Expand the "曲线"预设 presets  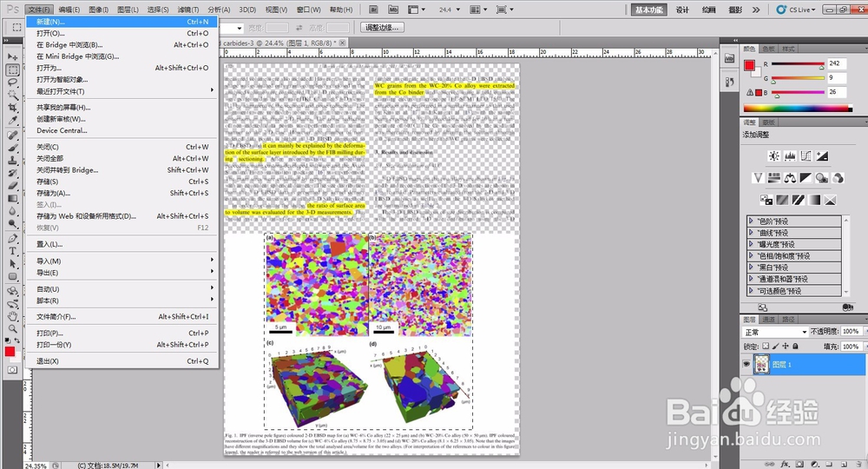coord(751,233)
